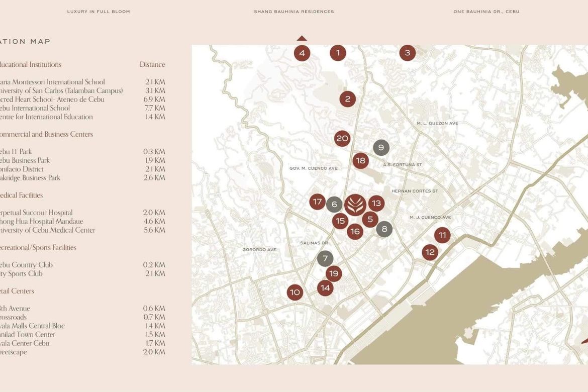Select map marker number 18
This screenshot has height=392, width=588.
(360, 160)
